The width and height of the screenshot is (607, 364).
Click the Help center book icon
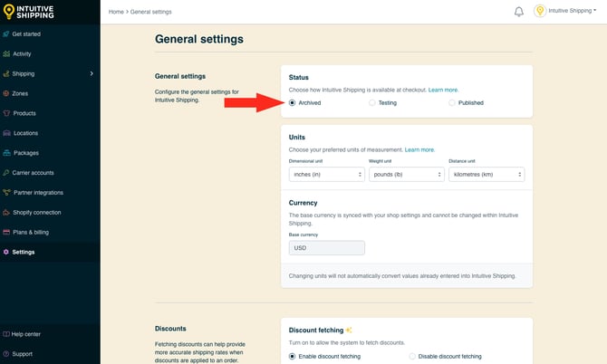click(6, 334)
